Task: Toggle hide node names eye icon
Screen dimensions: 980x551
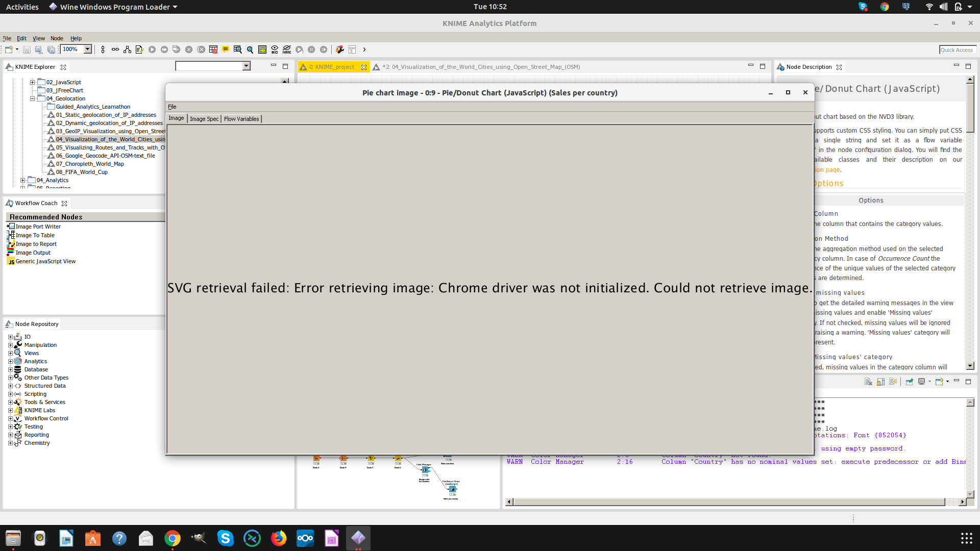Action: [x=287, y=49]
